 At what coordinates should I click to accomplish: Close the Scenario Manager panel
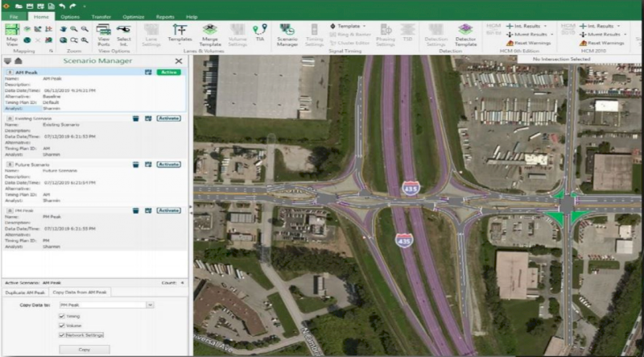tap(178, 60)
